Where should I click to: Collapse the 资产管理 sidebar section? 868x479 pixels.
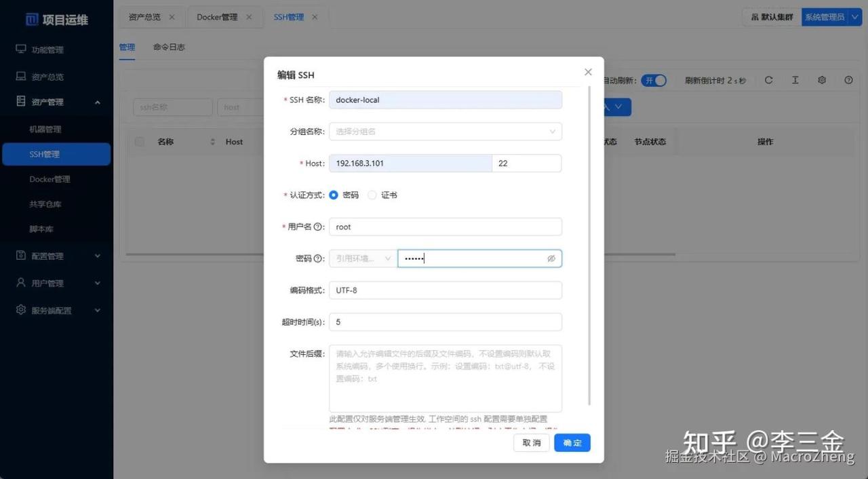[56, 102]
